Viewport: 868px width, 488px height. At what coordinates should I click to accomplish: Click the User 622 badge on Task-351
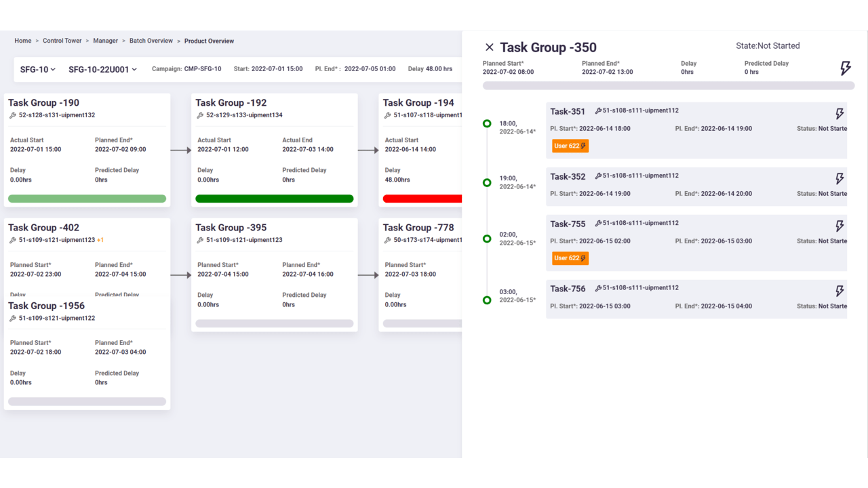point(570,146)
